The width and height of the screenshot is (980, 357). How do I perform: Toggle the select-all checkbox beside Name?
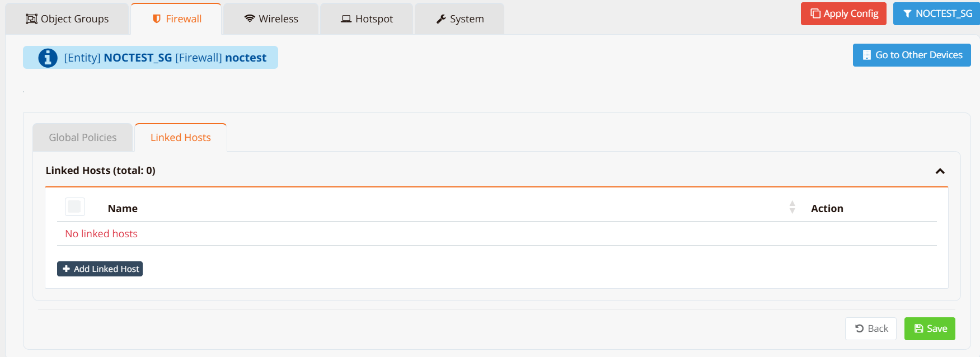pos(74,207)
